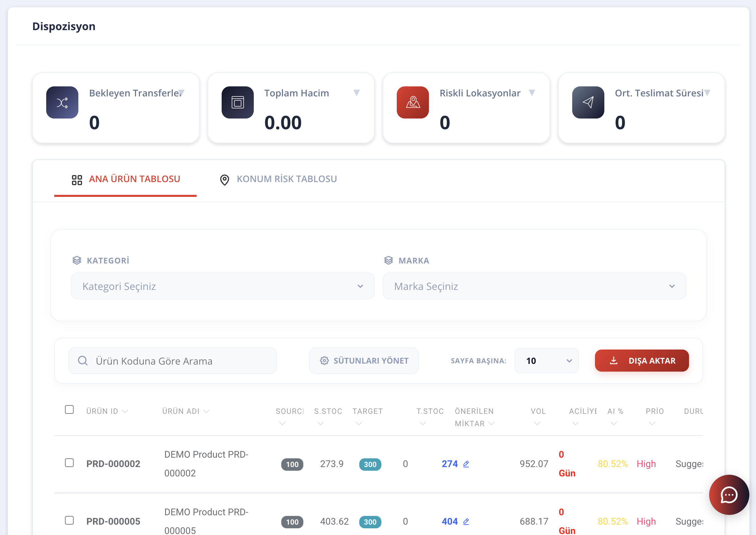Screen dimensions: 756x535
Task: Switch to Konum Risk Tablosu tab
Action: (279, 179)
